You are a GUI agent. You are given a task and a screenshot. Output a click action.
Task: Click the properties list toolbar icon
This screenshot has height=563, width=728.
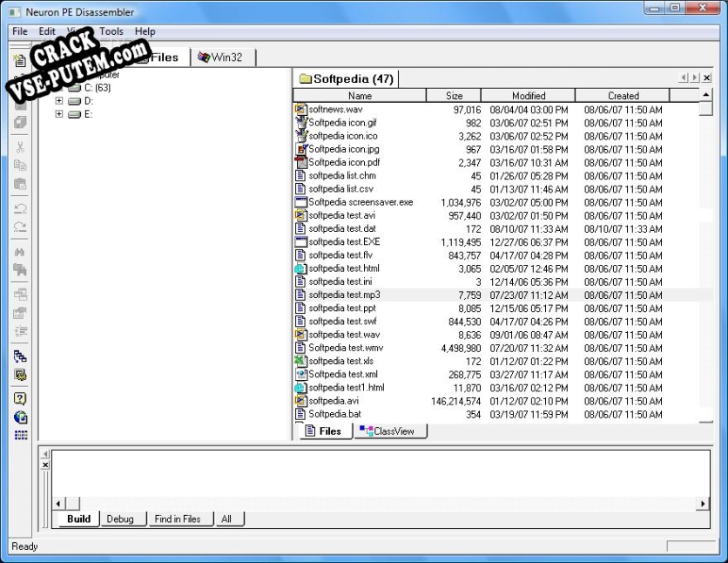coord(20,313)
